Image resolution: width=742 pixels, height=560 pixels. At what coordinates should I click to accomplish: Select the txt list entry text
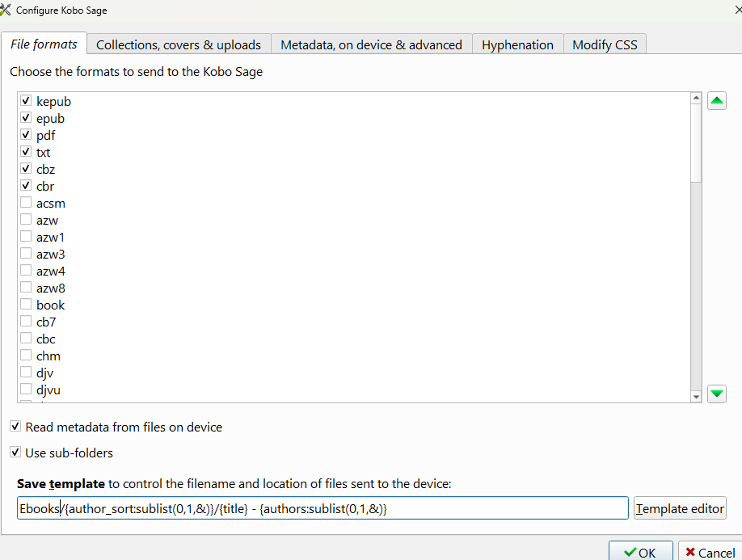43,152
